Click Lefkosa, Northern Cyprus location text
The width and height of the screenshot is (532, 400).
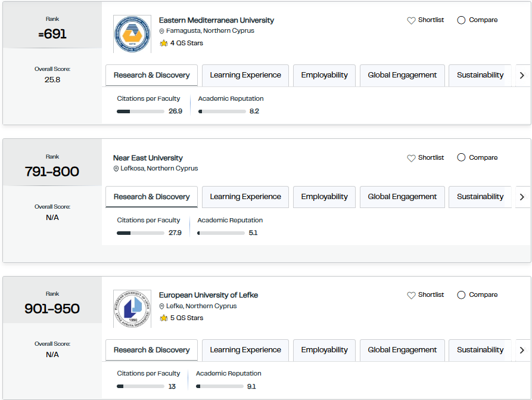tap(159, 169)
